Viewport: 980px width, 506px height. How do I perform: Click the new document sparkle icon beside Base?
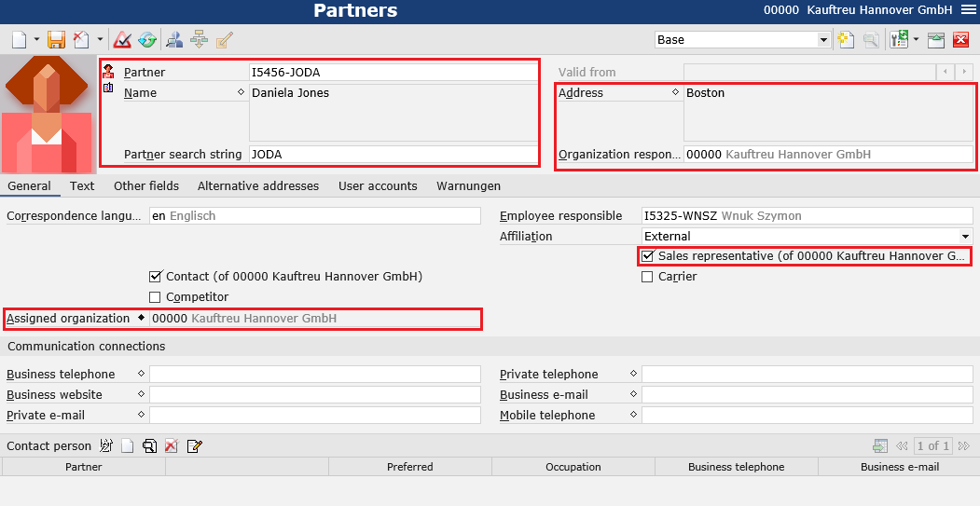click(847, 40)
